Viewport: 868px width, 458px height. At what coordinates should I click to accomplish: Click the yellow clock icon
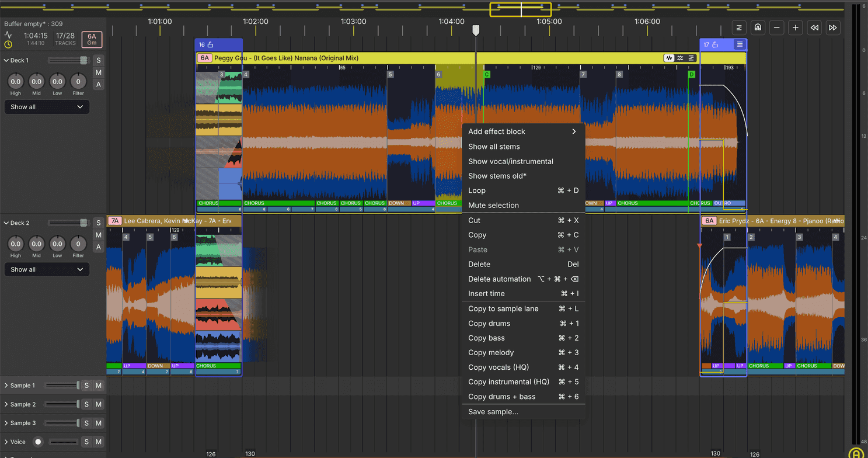coord(8,44)
